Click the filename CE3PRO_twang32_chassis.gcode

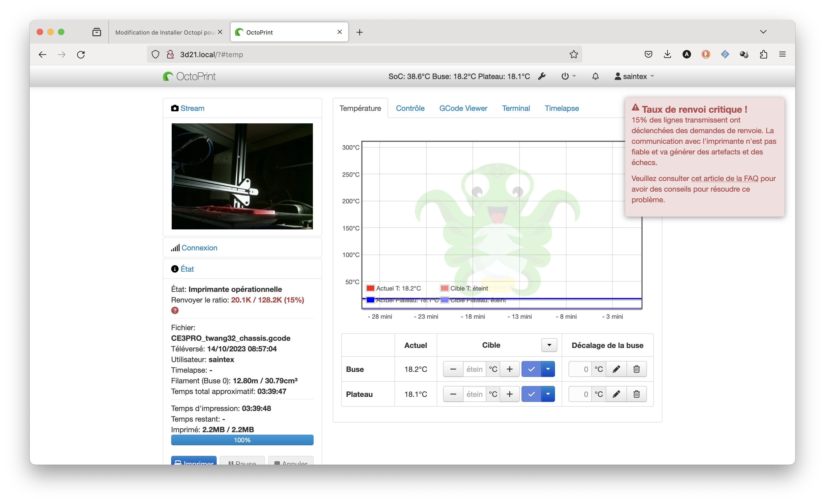coord(231,338)
